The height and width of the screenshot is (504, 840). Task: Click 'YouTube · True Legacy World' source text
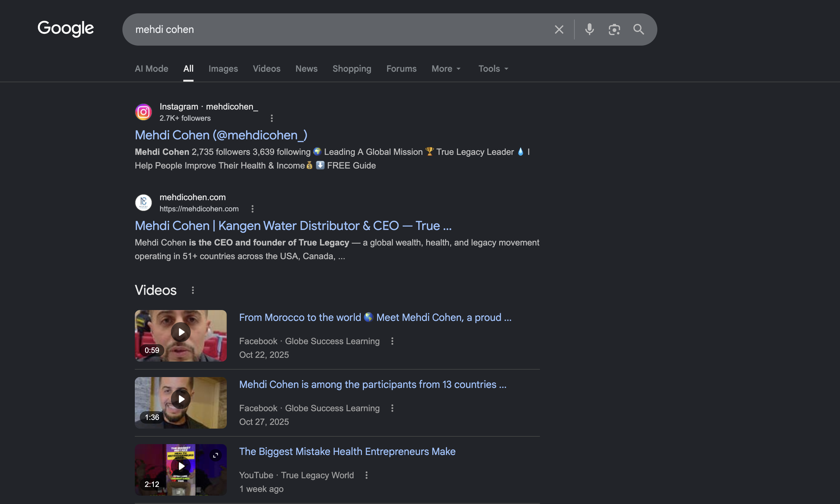[296, 475]
